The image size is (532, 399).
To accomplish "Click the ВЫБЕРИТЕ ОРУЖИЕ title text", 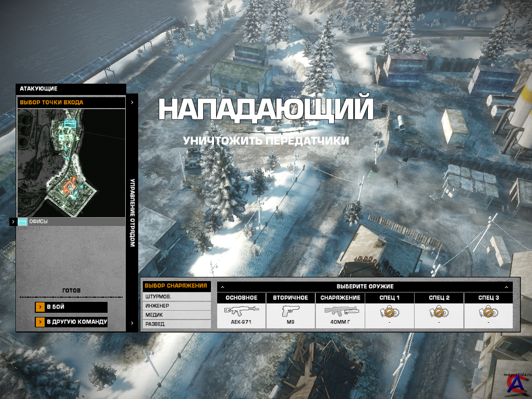I will pyautogui.click(x=365, y=287).
